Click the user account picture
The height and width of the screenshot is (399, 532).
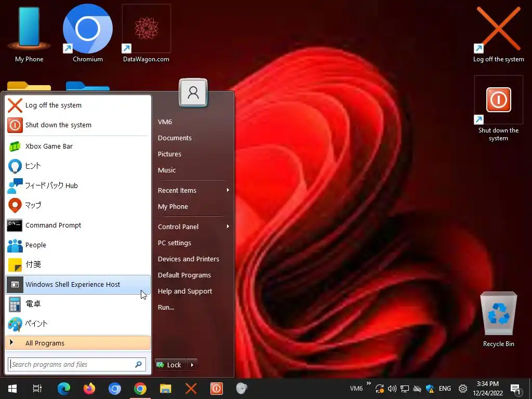pyautogui.click(x=193, y=92)
